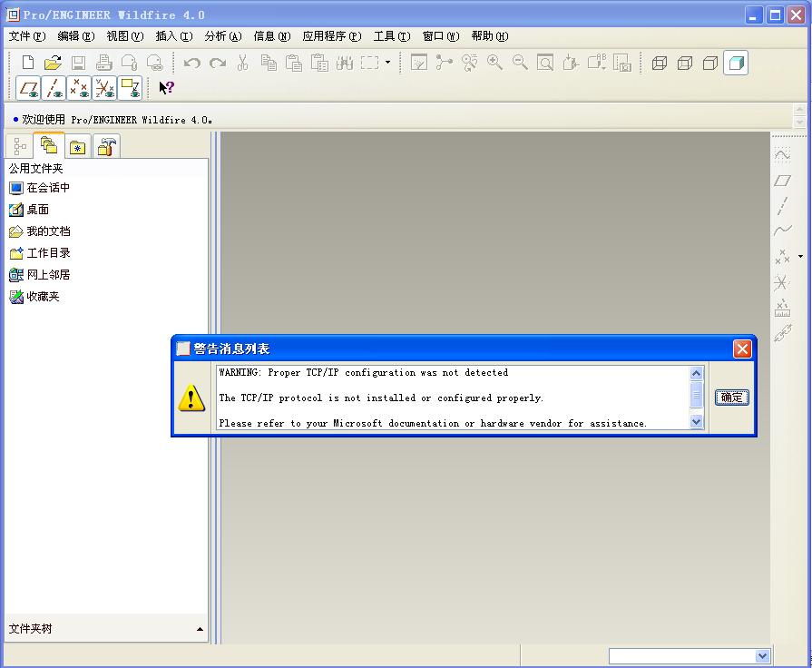The width and height of the screenshot is (812, 668).
Task: Toggle annotation element display on/off
Action: pos(130,88)
